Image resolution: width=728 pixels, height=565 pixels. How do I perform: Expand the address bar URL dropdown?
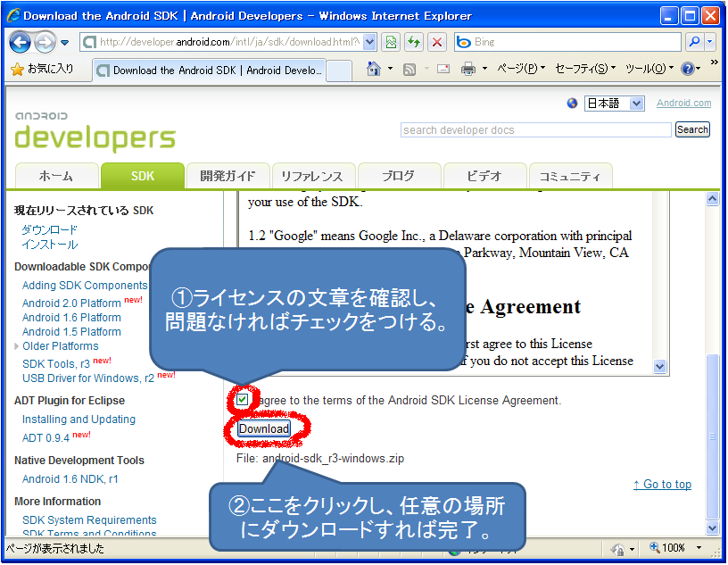[369, 42]
